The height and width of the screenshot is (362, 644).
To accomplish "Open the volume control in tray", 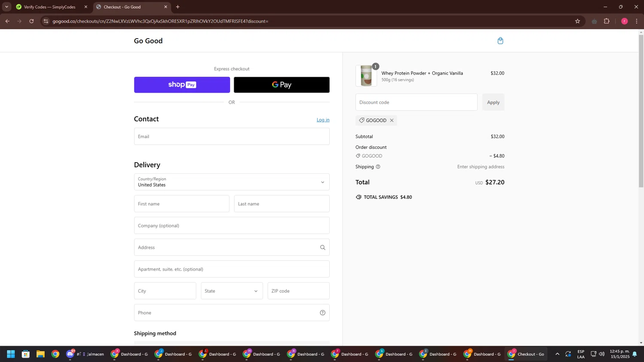I will [x=601, y=354].
